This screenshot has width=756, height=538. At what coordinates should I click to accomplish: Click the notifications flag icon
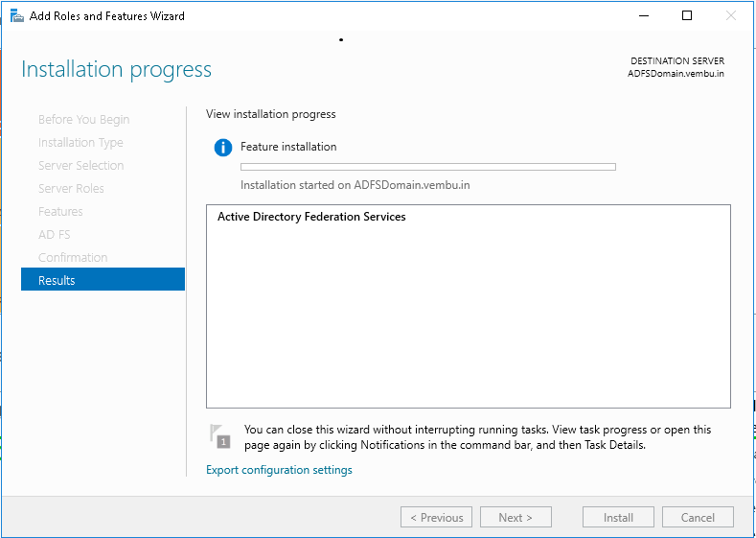coord(219,436)
